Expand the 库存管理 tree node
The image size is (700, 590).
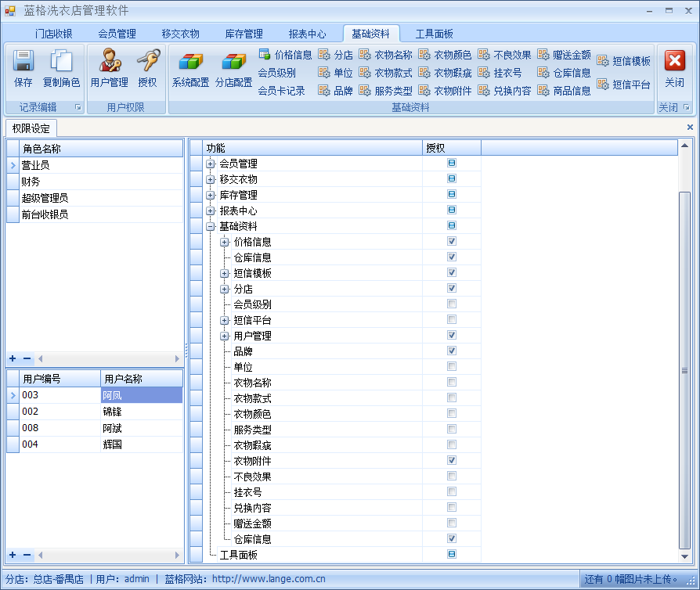211,195
